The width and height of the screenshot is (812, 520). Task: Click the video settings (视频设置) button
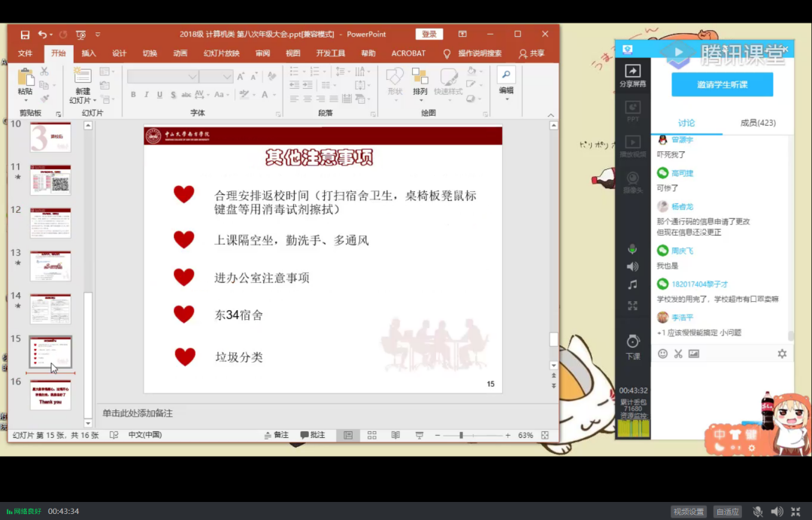tap(689, 512)
